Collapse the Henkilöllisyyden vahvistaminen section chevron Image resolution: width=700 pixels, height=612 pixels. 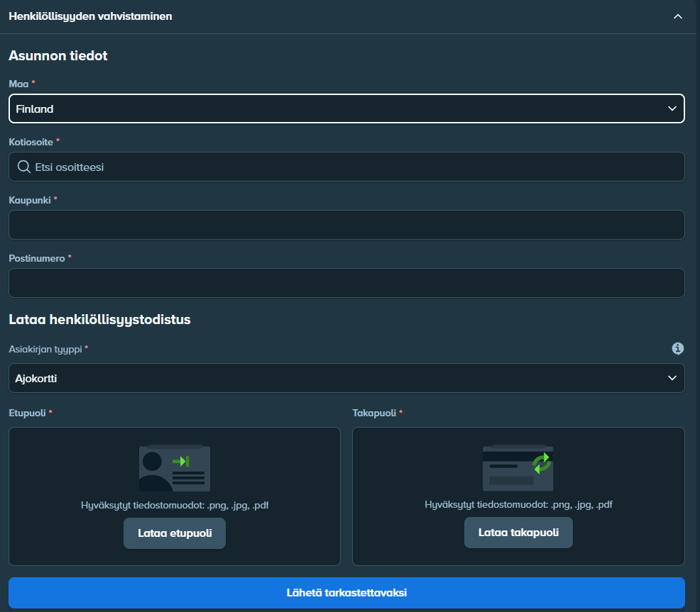tap(678, 17)
